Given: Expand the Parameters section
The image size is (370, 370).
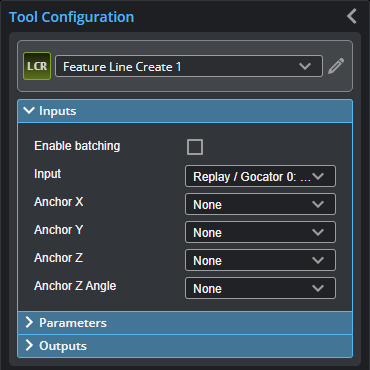Looking at the screenshot, I should click(x=185, y=323).
